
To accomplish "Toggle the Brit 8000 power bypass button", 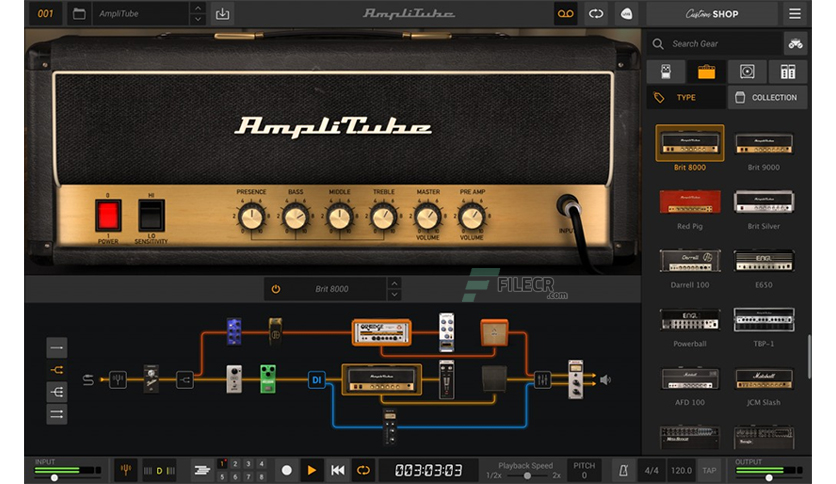I will 276,289.
